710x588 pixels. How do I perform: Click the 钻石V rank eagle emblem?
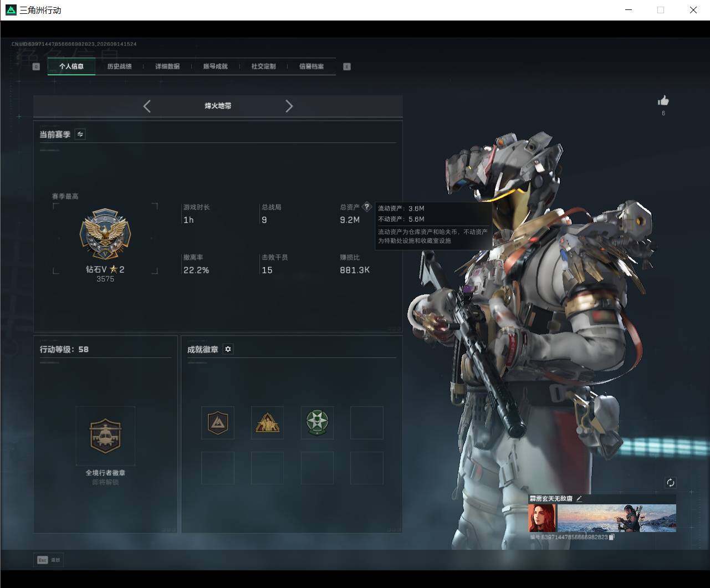[105, 235]
